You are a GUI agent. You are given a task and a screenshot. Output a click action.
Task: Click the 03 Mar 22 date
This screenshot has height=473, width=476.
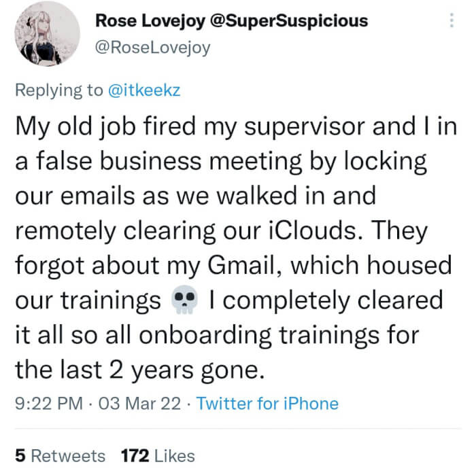tap(139, 404)
